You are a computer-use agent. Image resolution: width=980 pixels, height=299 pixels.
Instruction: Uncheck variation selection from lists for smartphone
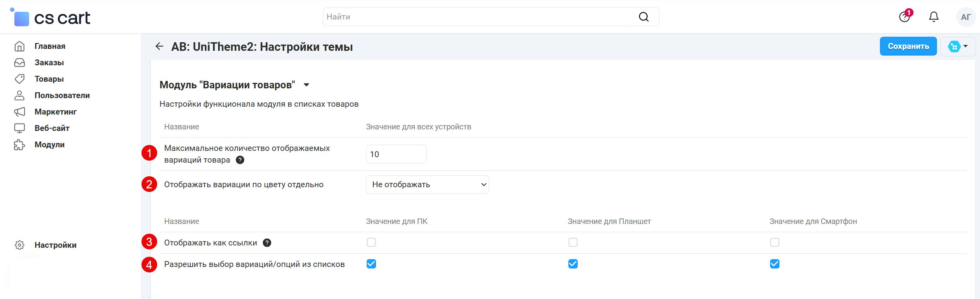point(774,264)
